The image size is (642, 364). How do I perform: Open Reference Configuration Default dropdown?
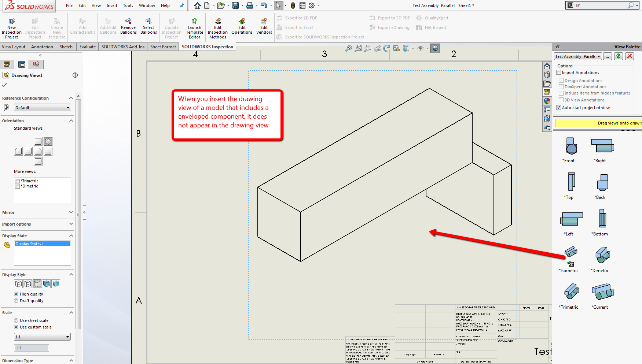click(x=43, y=108)
